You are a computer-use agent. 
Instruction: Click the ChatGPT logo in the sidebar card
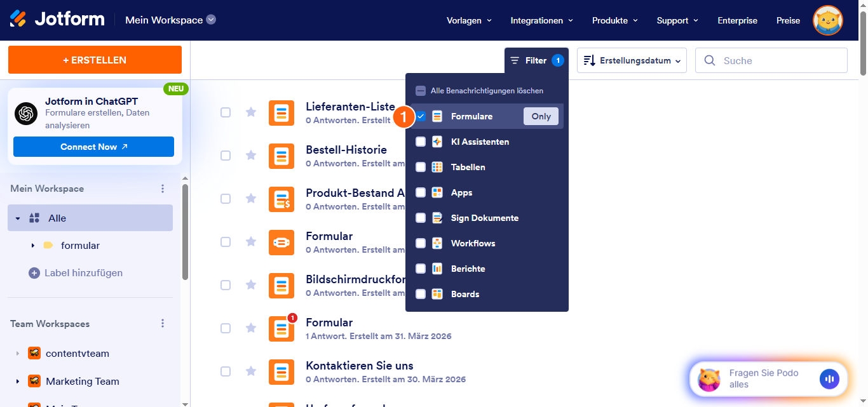[x=26, y=113]
